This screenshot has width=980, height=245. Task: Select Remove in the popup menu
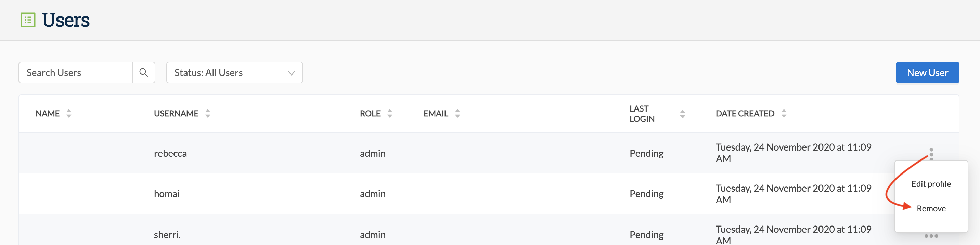pos(931,208)
